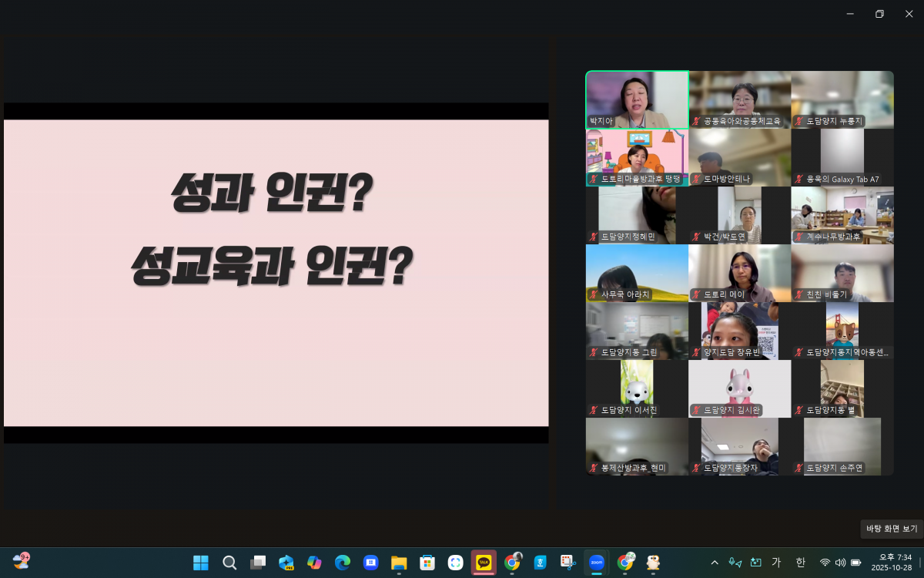Select the 도담양지 김시완 rabbit avatar tile
The width and height of the screenshot is (924, 578).
[739, 388]
